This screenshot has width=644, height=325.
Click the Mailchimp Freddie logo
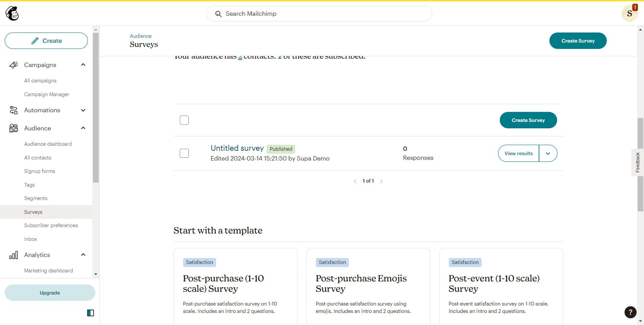click(12, 13)
